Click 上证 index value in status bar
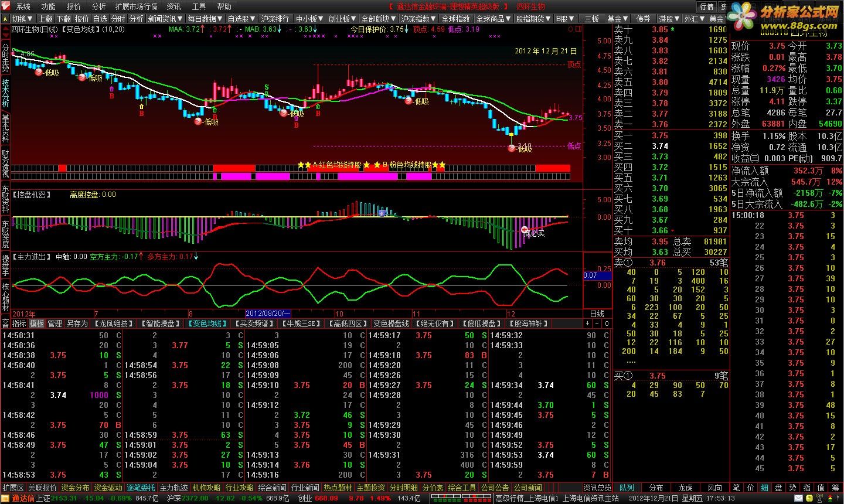Screen dimensions: 844x504 63,499
